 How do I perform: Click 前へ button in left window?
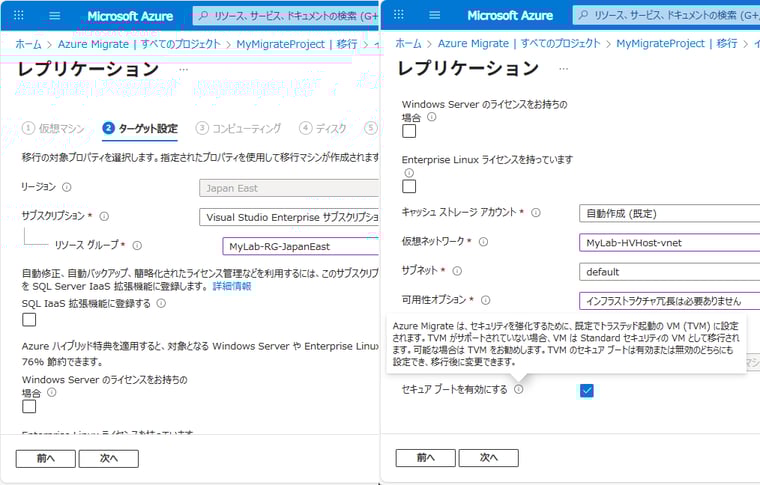pos(46,458)
